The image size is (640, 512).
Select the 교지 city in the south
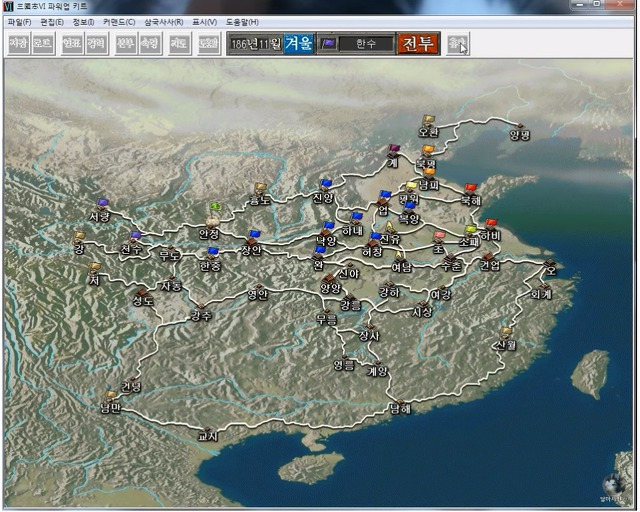click(x=208, y=434)
